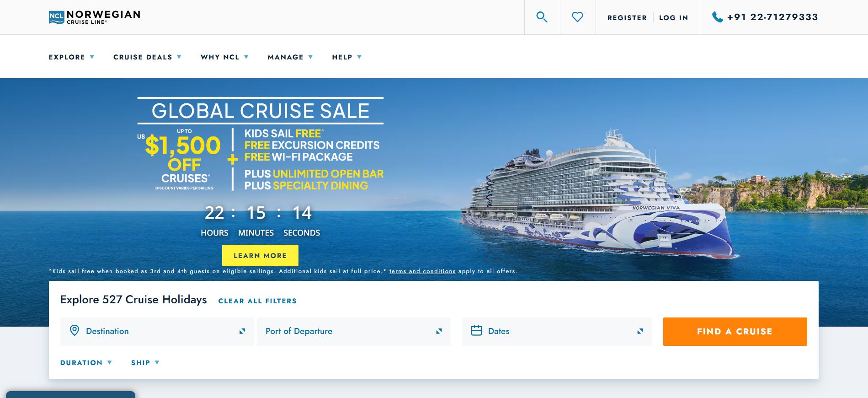Screen dimensions: 868x398
Task: Open the site search
Action: coord(542,17)
